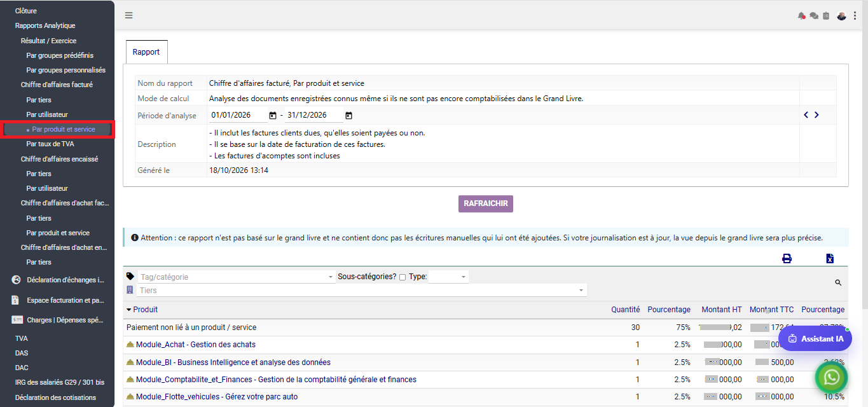The height and width of the screenshot is (407, 868).
Task: Expand Chiffre d'affaires facturé sidebar section
Action: point(57,85)
